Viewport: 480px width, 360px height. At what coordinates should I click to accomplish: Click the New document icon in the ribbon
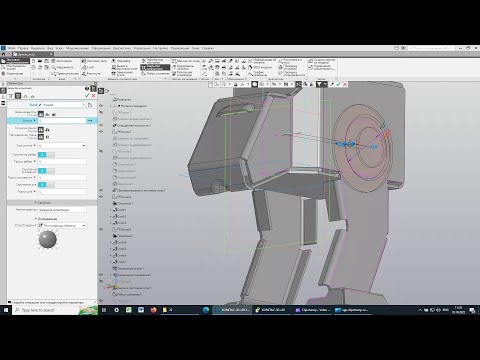tap(33, 61)
